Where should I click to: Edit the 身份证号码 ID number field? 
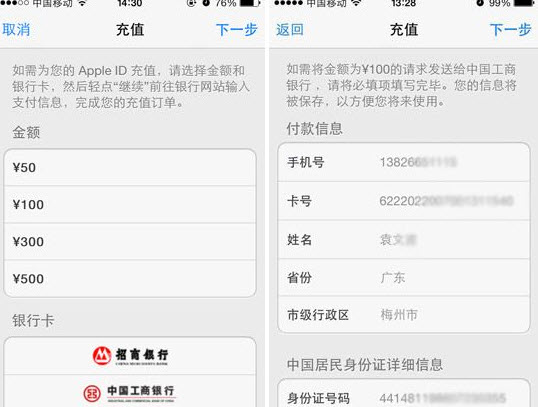(x=404, y=394)
